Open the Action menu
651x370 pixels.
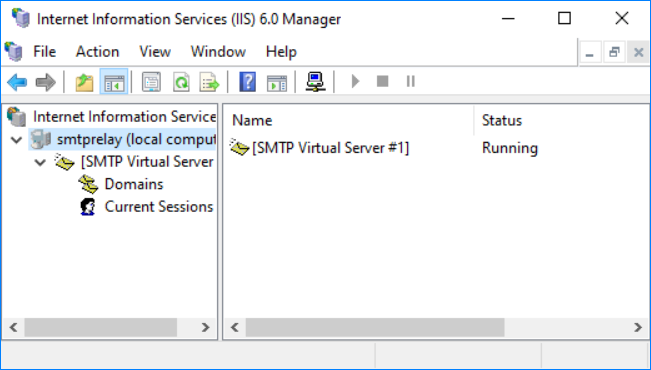98,51
